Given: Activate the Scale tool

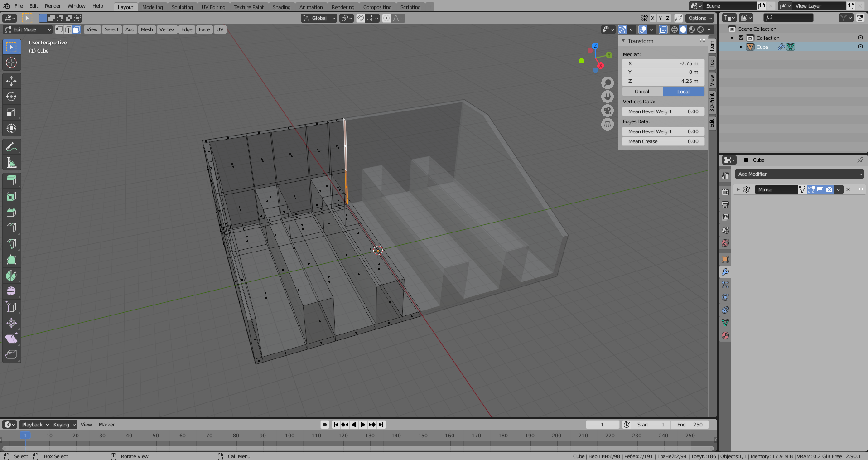Looking at the screenshot, I should pos(11,113).
